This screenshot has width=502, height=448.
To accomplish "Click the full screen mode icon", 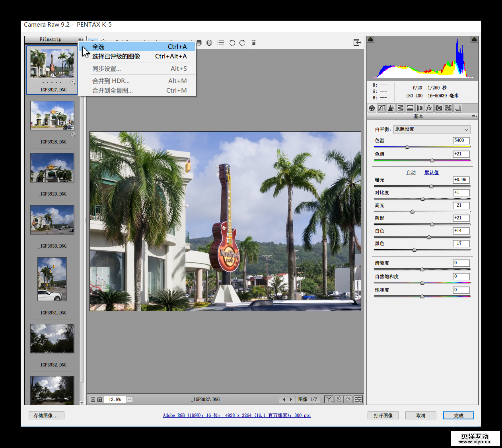I will (357, 43).
